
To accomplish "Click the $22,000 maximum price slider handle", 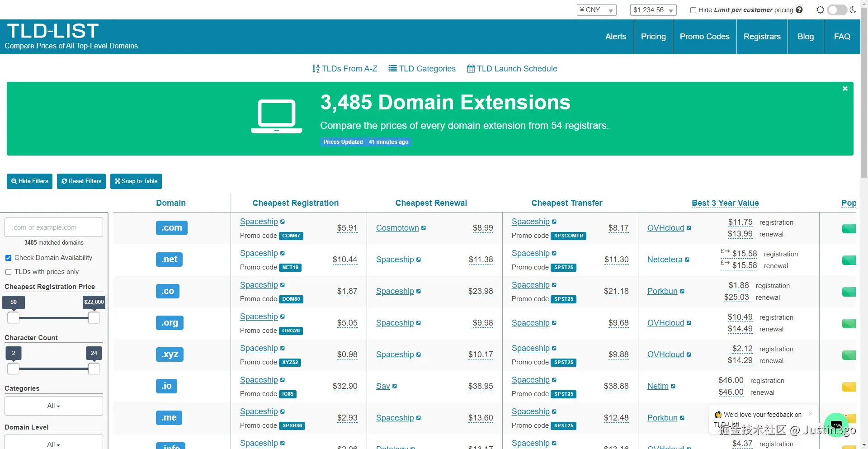I will click(94, 318).
